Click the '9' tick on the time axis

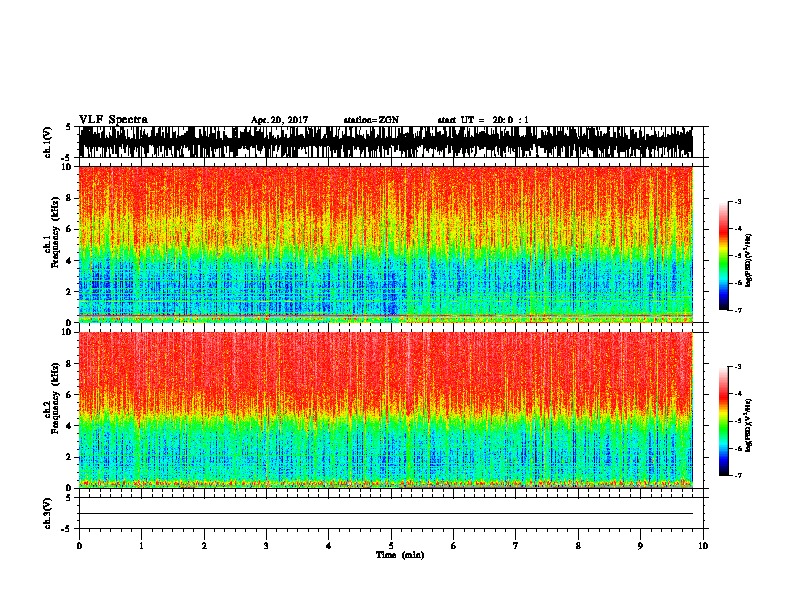(640, 546)
